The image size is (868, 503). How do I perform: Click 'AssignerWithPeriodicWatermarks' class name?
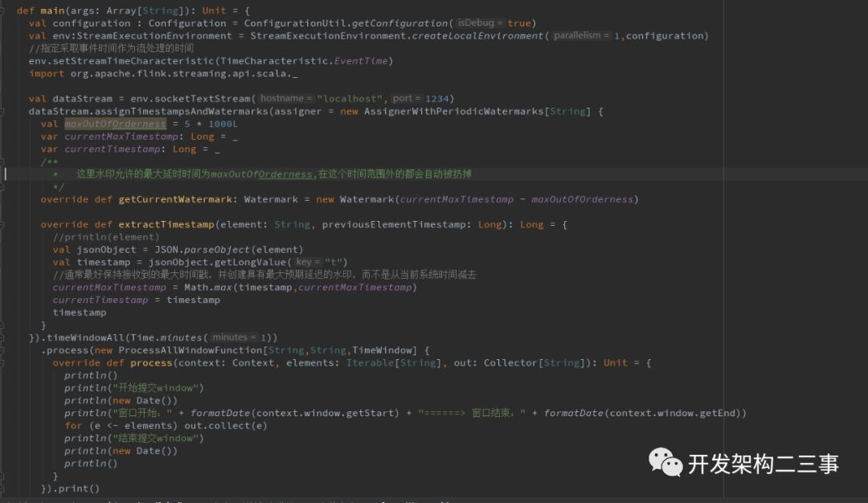(454, 111)
